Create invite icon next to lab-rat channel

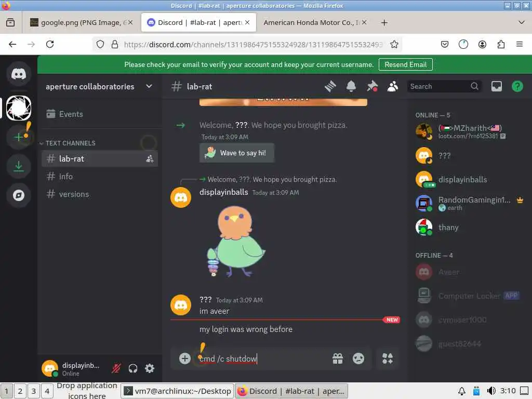tap(150, 158)
